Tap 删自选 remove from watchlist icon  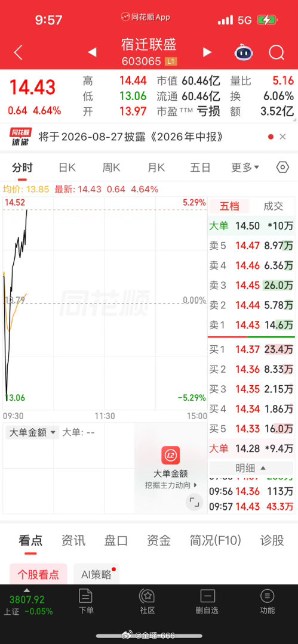pyautogui.click(x=207, y=602)
